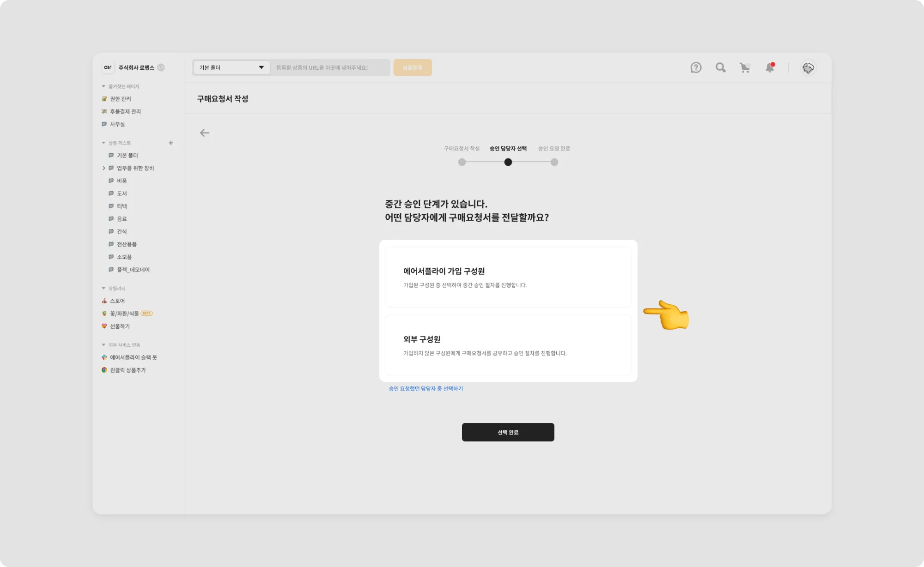Open search with the magnifier icon
Screen dimensions: 924x567
[x=720, y=68]
